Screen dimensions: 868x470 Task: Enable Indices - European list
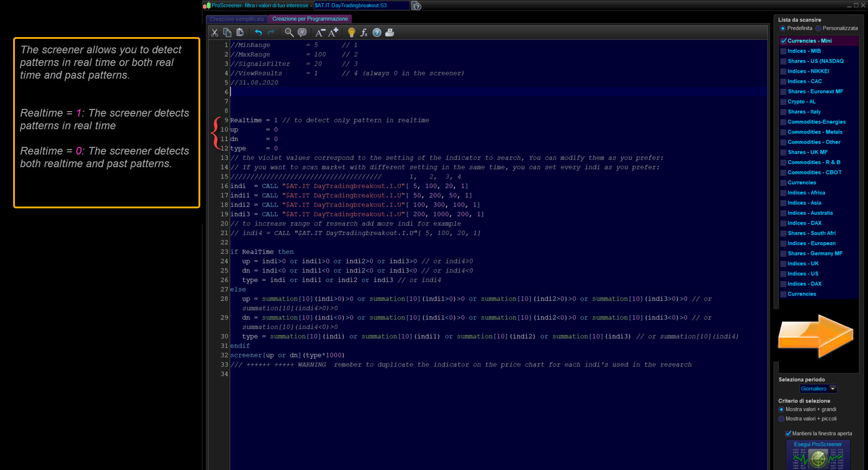783,244
